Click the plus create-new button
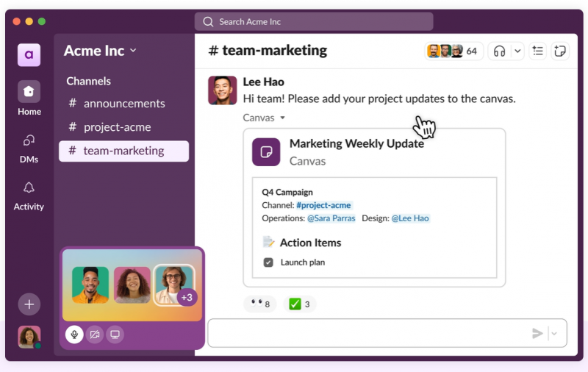Screen dimensions: 588x372 pyautogui.click(x=29, y=304)
